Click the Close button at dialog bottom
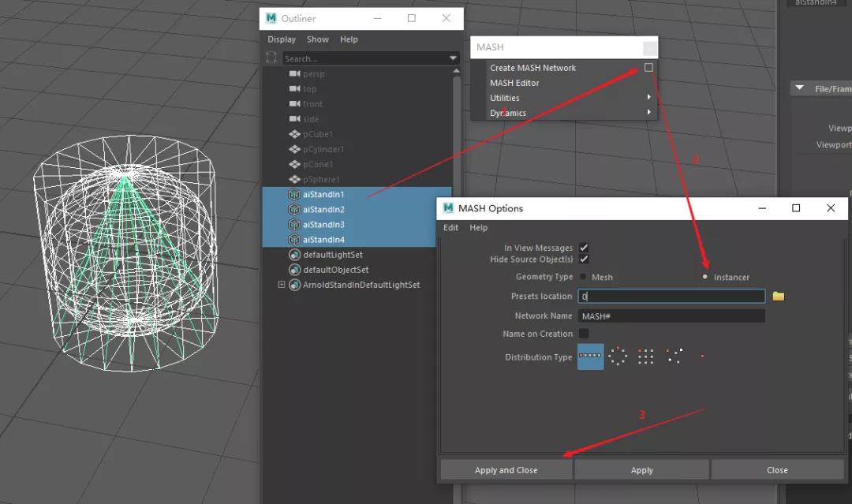 click(x=777, y=470)
